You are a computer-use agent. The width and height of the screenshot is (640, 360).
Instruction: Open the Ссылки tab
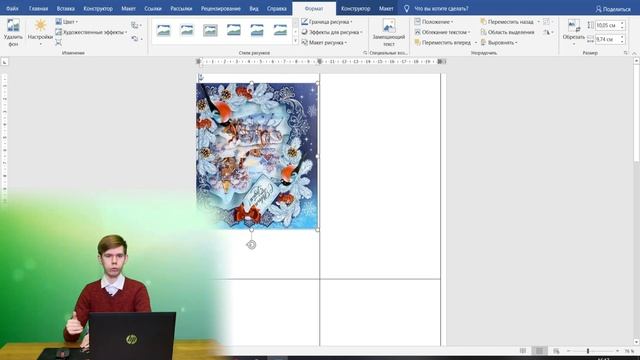click(153, 8)
